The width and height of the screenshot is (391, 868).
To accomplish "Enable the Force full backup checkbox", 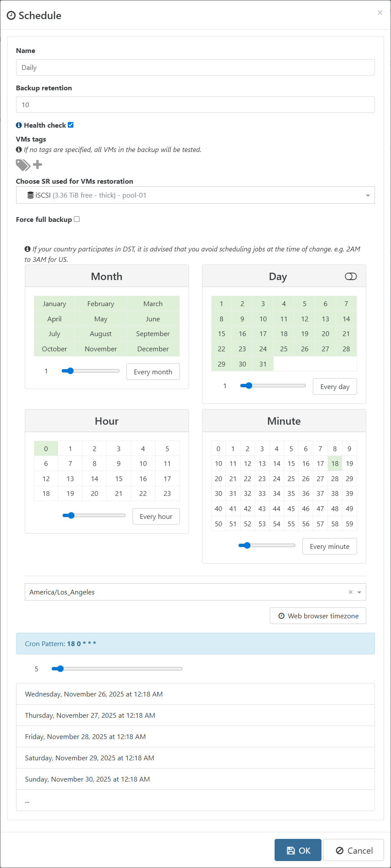I will pos(77,219).
